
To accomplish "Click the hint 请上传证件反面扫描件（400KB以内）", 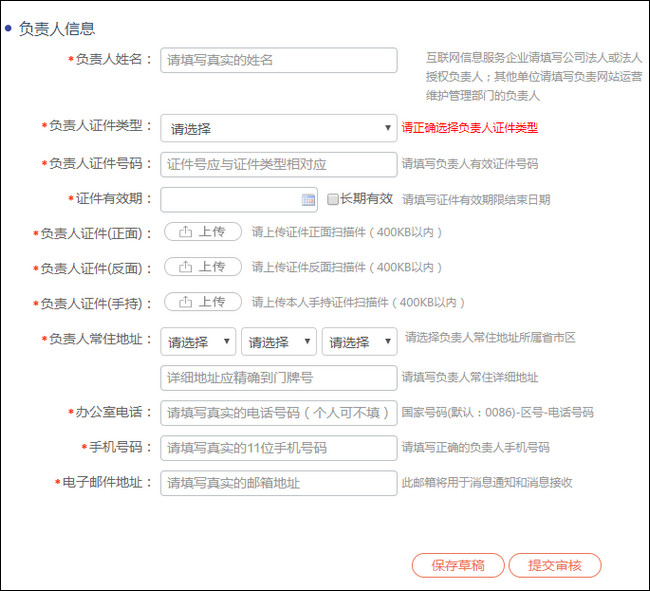I will click(x=347, y=267).
